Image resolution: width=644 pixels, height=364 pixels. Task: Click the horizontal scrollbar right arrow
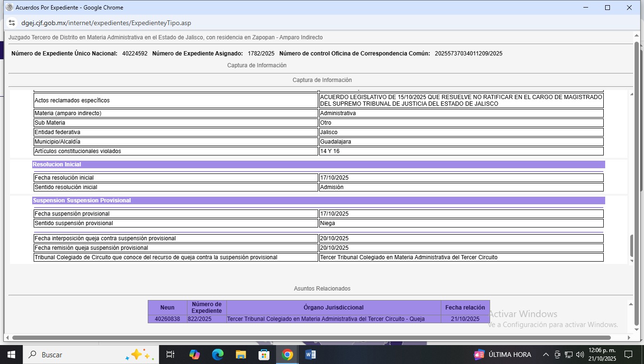point(629,338)
